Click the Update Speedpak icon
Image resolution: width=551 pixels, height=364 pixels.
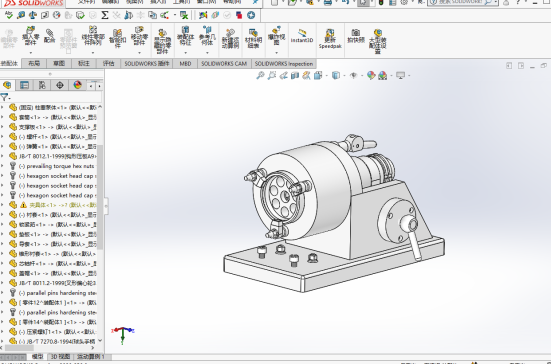coord(330,39)
